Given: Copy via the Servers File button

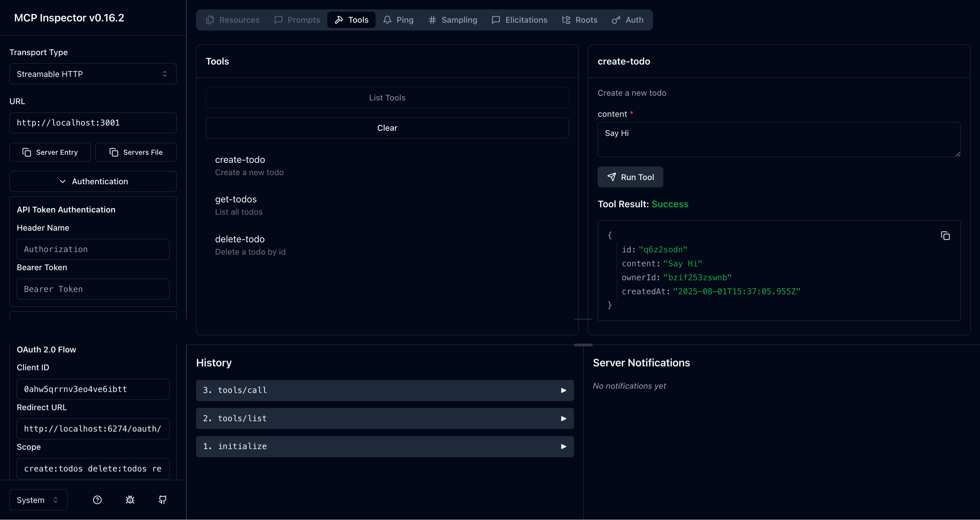Looking at the screenshot, I should tap(136, 152).
